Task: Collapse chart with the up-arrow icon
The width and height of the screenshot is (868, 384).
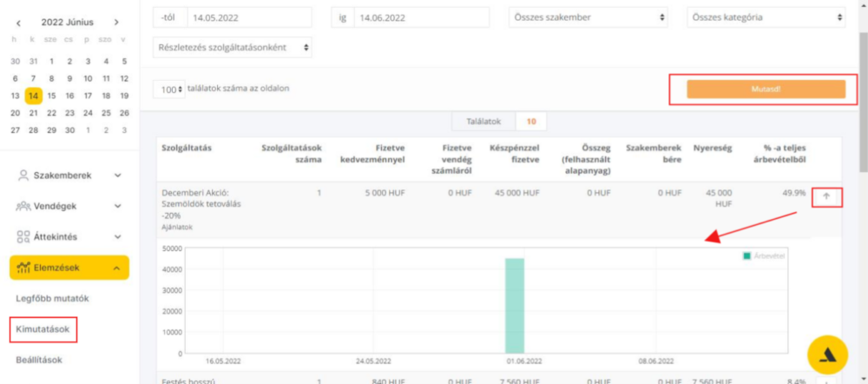Action: pos(826,196)
